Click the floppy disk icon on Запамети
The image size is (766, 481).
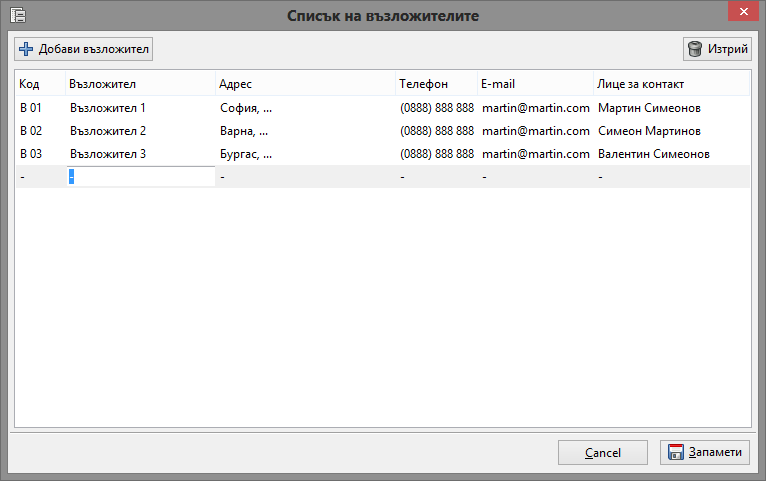tap(676, 453)
